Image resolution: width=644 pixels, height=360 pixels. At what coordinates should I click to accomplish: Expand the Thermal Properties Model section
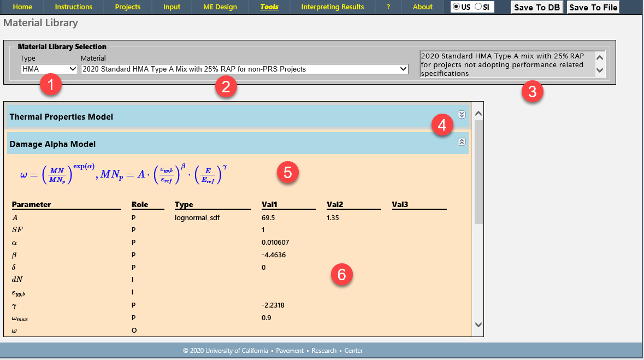[x=462, y=115]
